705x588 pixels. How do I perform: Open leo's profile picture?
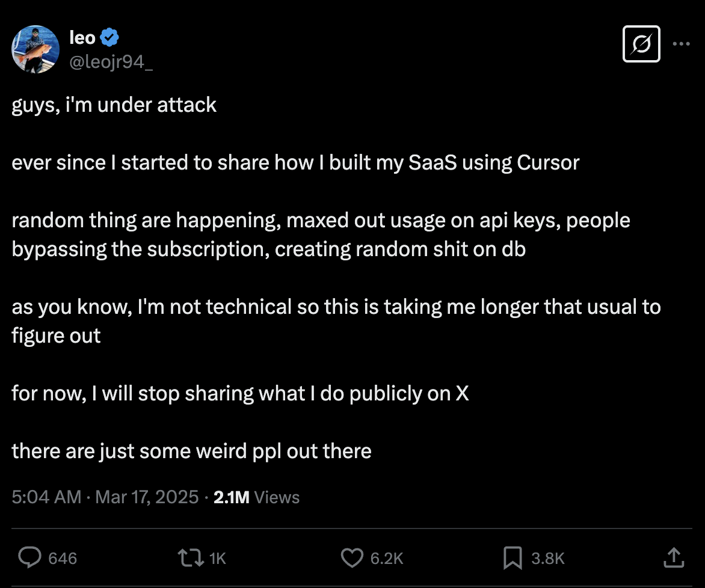pyautogui.click(x=35, y=49)
